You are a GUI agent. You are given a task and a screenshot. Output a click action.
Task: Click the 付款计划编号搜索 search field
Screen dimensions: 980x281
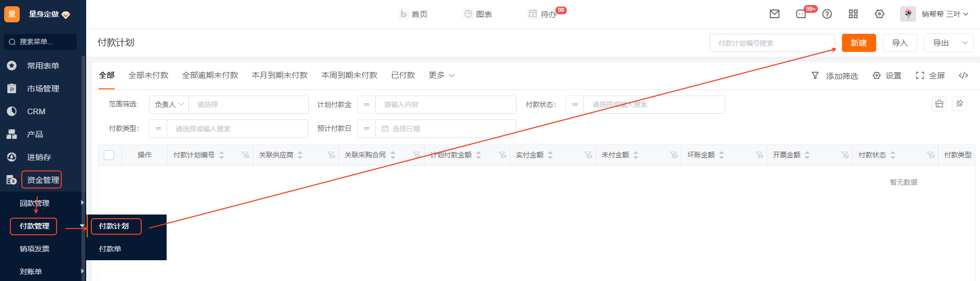pos(772,43)
